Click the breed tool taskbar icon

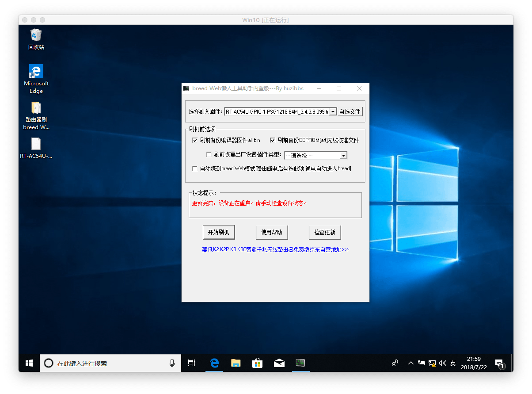point(300,363)
